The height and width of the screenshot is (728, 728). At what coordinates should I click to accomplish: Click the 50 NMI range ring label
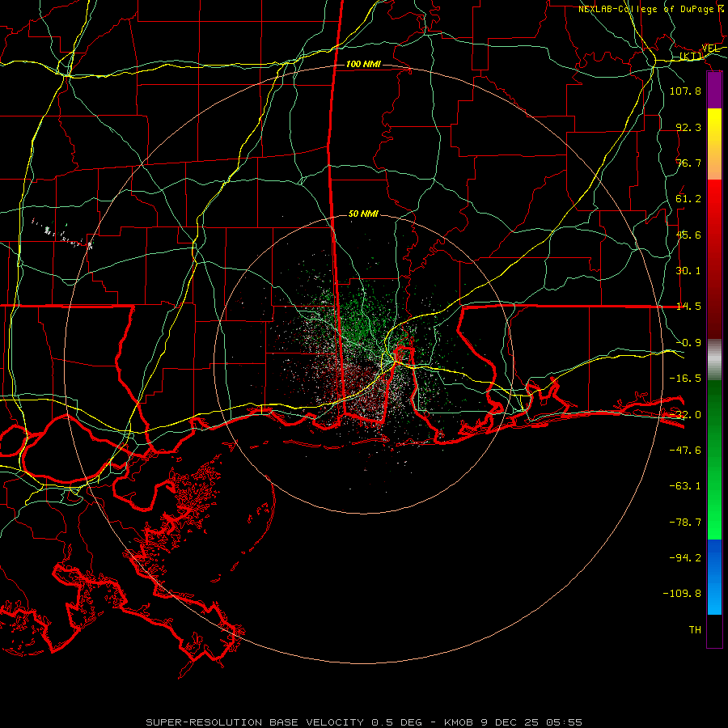(363, 214)
